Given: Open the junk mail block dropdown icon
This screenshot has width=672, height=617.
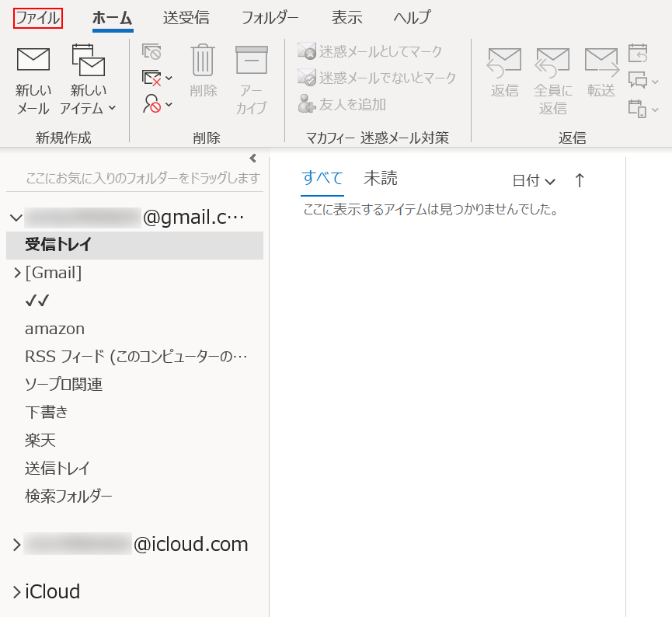Looking at the screenshot, I should point(158,104).
